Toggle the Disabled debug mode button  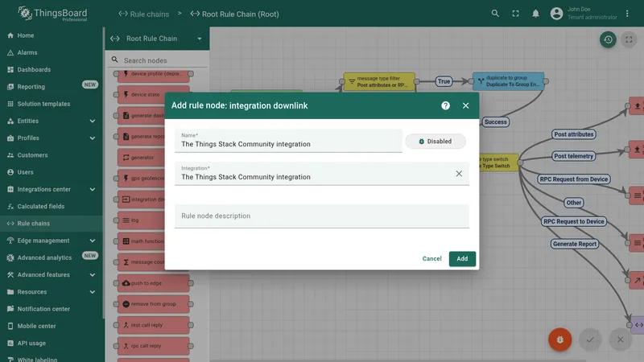[x=436, y=142]
